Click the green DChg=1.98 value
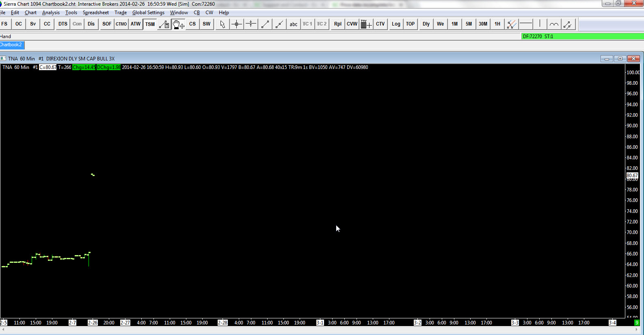This screenshot has height=335, width=644. (108, 67)
